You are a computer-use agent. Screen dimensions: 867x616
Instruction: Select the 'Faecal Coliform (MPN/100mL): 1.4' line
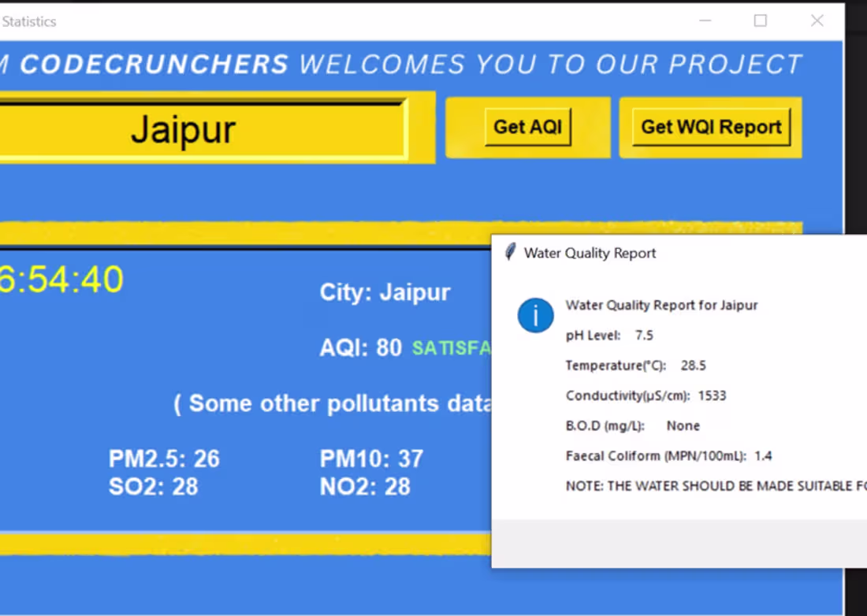click(668, 456)
